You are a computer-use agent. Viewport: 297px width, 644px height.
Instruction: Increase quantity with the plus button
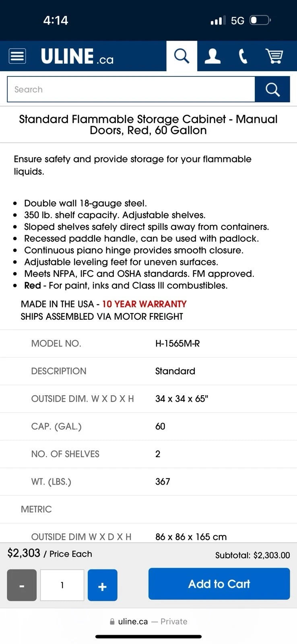[102, 585]
